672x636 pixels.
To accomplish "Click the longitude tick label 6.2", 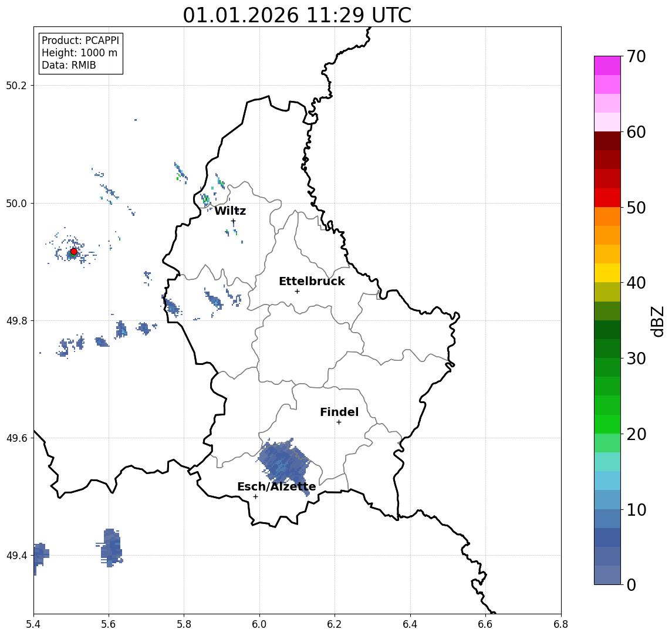I will [x=335, y=624].
